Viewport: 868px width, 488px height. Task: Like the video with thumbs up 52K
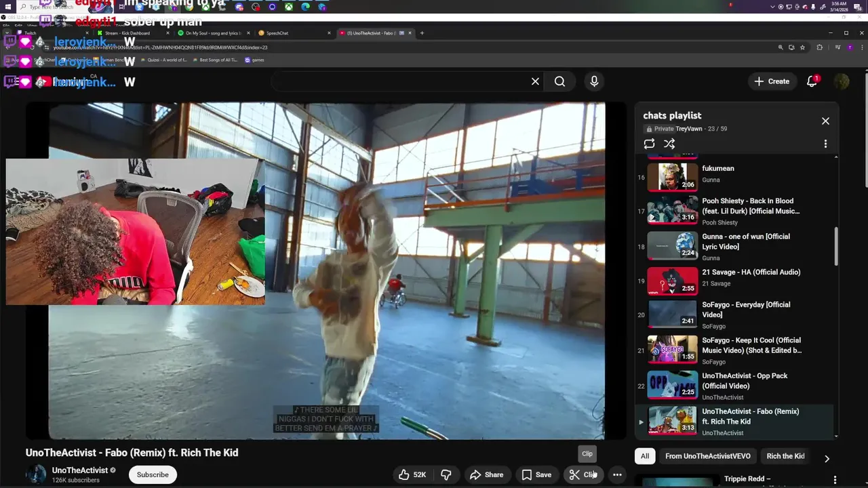coord(412,474)
